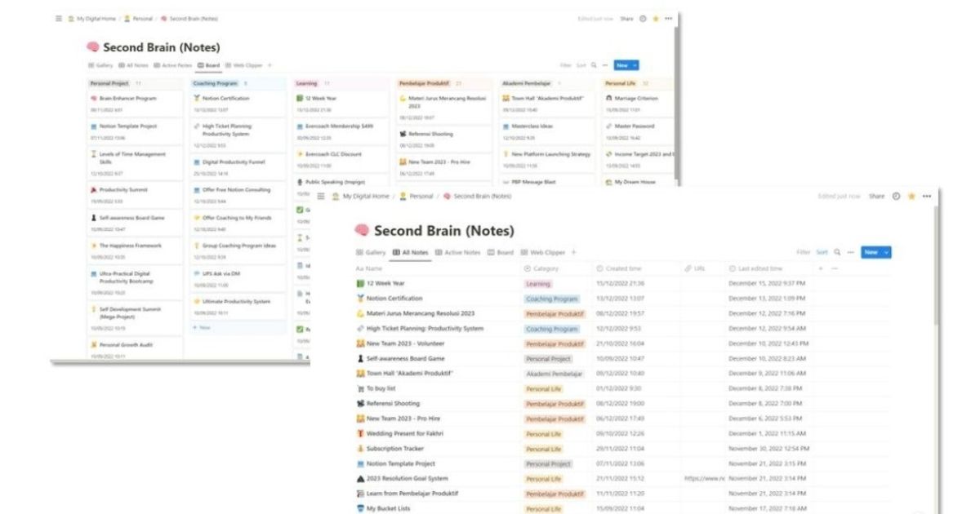Switch to Active Notes tab in front window
The height and width of the screenshot is (514, 980).
[457, 253]
